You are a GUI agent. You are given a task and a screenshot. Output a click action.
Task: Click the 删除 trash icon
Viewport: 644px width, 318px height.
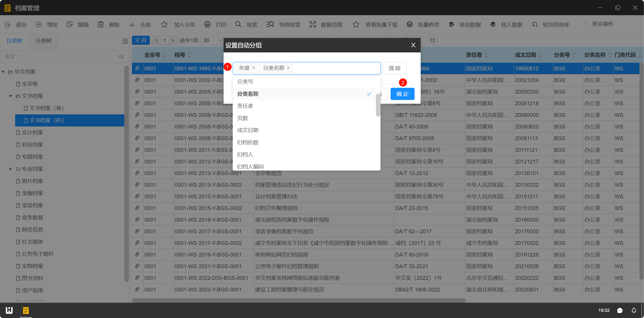pyautogui.click(x=101, y=24)
